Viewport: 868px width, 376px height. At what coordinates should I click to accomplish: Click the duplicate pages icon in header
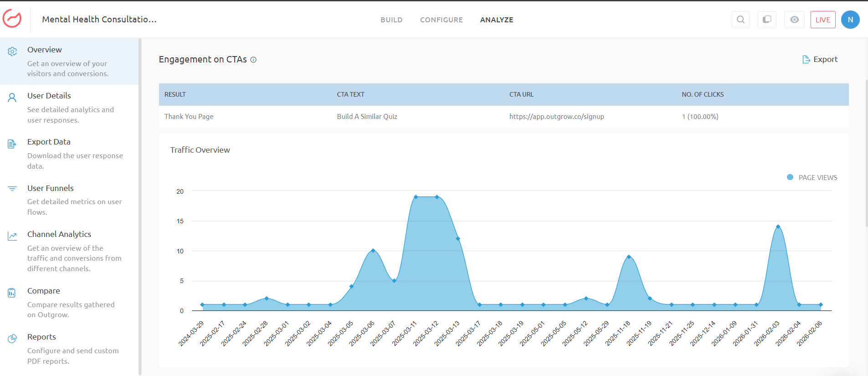click(767, 20)
